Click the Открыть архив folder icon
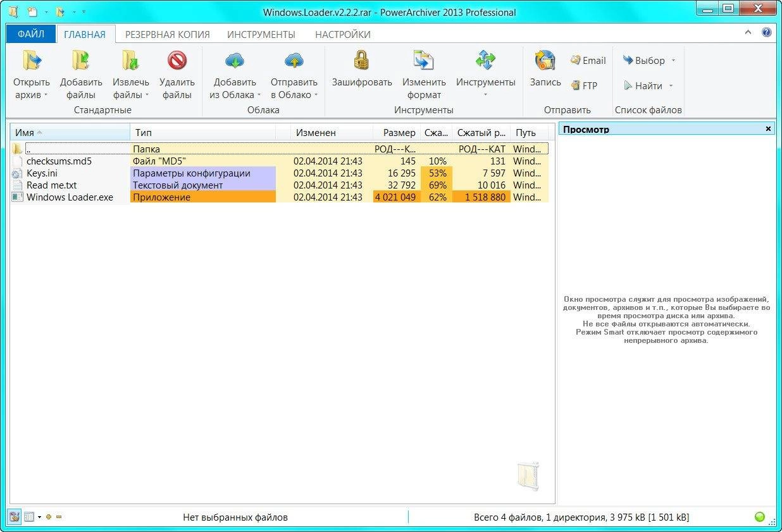 pos(32,61)
